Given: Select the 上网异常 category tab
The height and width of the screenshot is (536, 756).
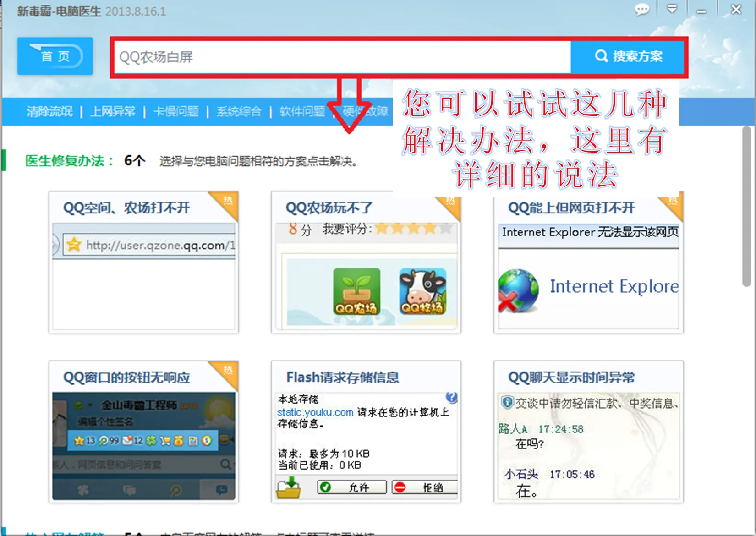Looking at the screenshot, I should [113, 111].
